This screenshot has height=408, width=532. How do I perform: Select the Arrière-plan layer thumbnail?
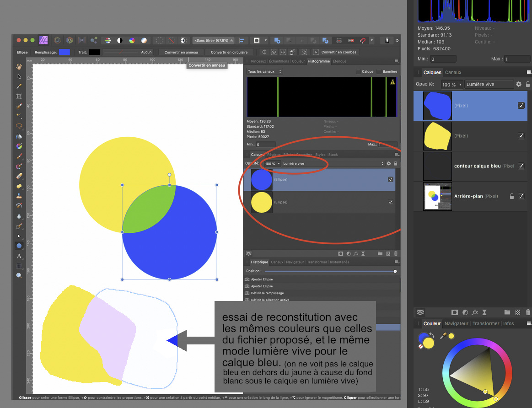click(x=437, y=196)
